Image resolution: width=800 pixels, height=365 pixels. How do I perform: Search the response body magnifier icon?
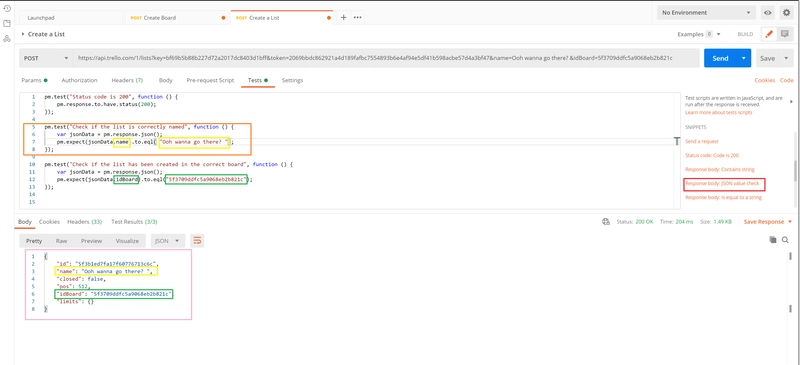point(785,239)
